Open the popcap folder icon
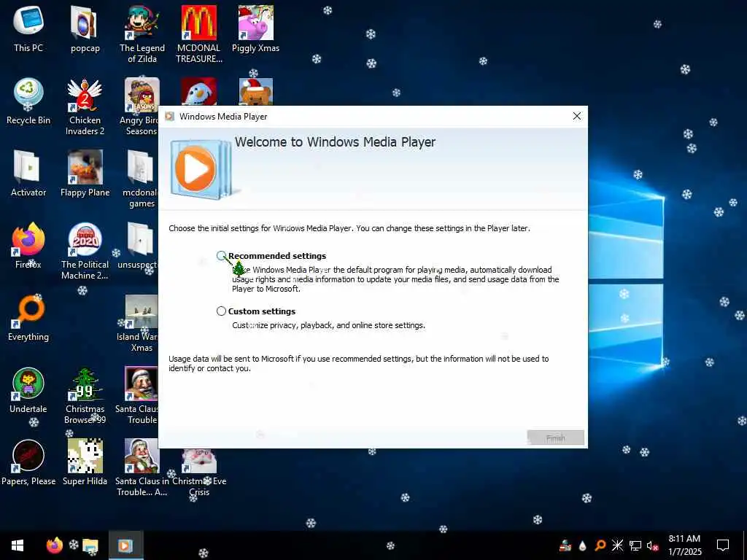 (x=85, y=28)
